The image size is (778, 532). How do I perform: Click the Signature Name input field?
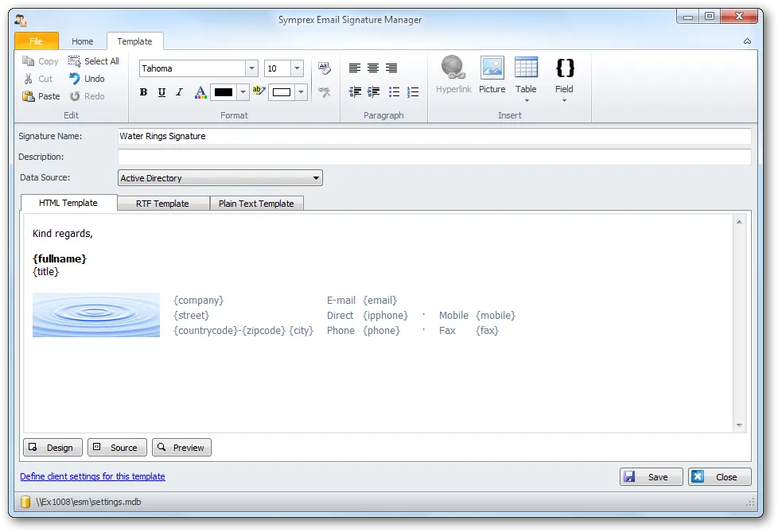pos(434,136)
